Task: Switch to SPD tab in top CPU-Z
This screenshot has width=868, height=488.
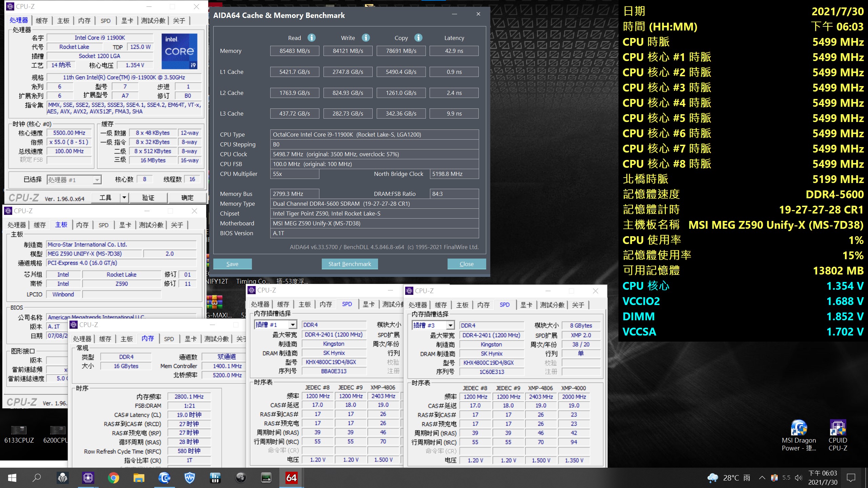Action: [105, 21]
